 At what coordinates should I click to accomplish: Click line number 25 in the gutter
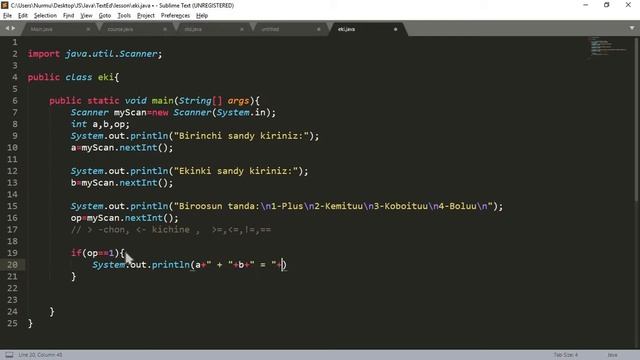12,323
